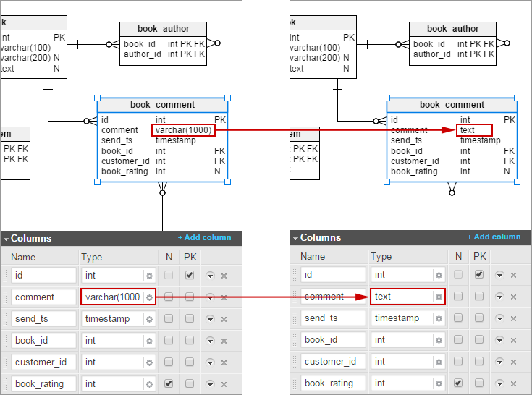Click 'customer_id' row in left book_comment diagram table

coord(163,161)
